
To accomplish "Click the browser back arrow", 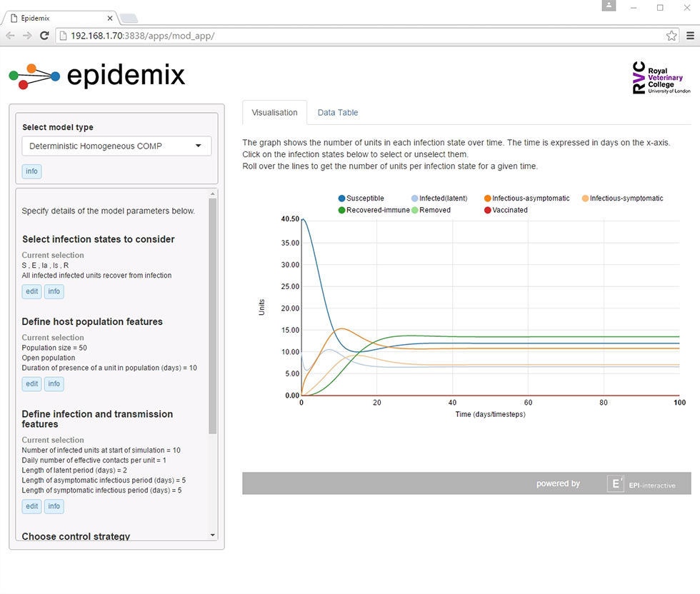I will click(10, 36).
